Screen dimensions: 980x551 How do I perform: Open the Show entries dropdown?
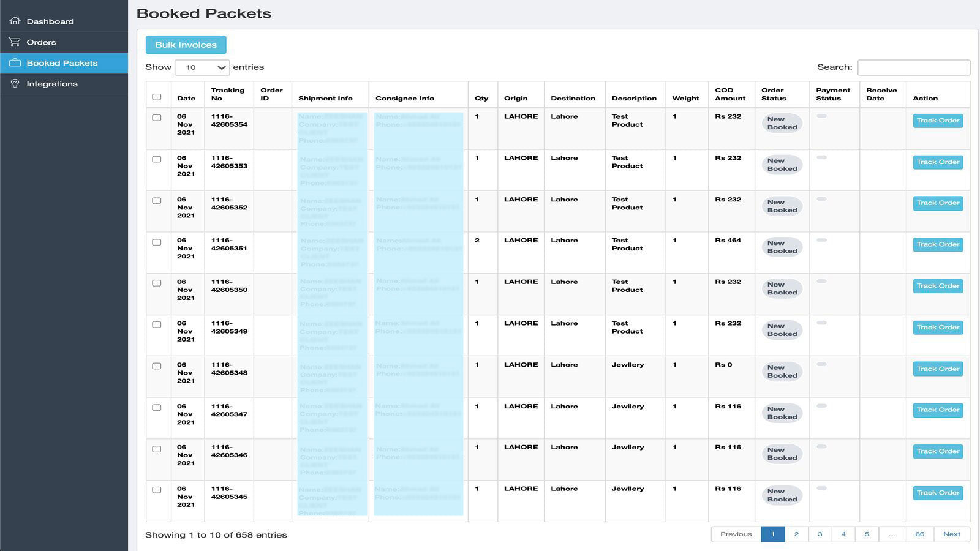(202, 67)
